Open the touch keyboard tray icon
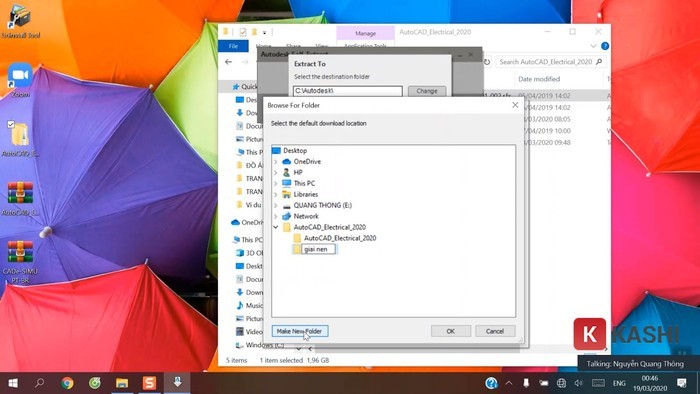Image resolution: width=700 pixels, height=394 pixels. click(x=598, y=383)
